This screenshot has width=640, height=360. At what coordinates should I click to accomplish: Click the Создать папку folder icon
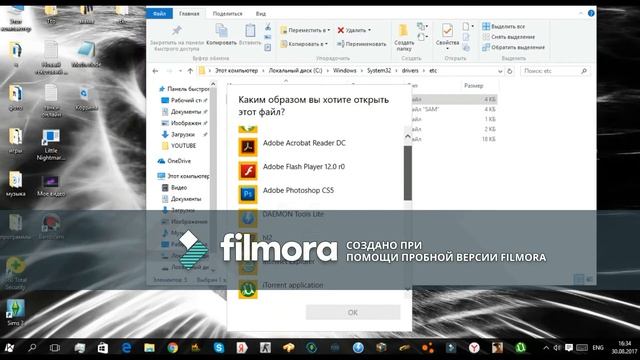click(403, 31)
